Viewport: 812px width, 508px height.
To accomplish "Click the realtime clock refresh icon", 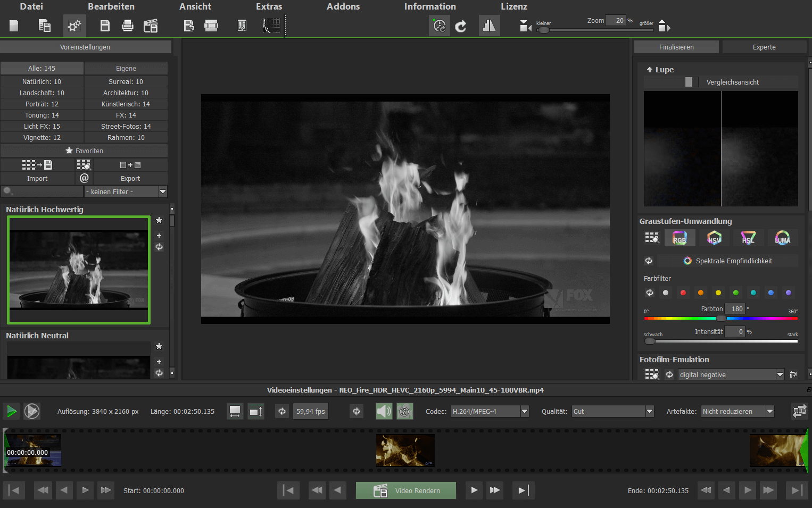I will point(440,26).
